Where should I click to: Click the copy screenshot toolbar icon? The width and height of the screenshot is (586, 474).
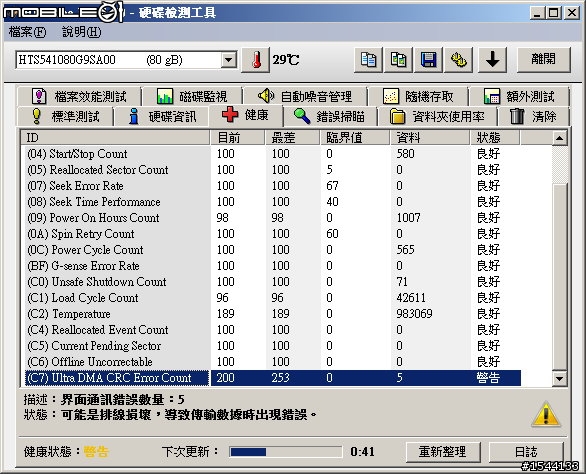(398, 60)
